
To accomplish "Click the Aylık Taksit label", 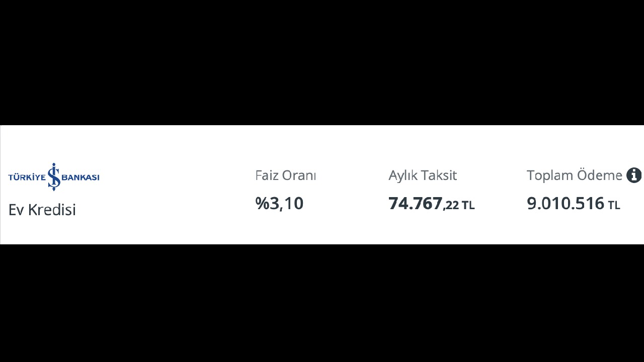I will (423, 175).
